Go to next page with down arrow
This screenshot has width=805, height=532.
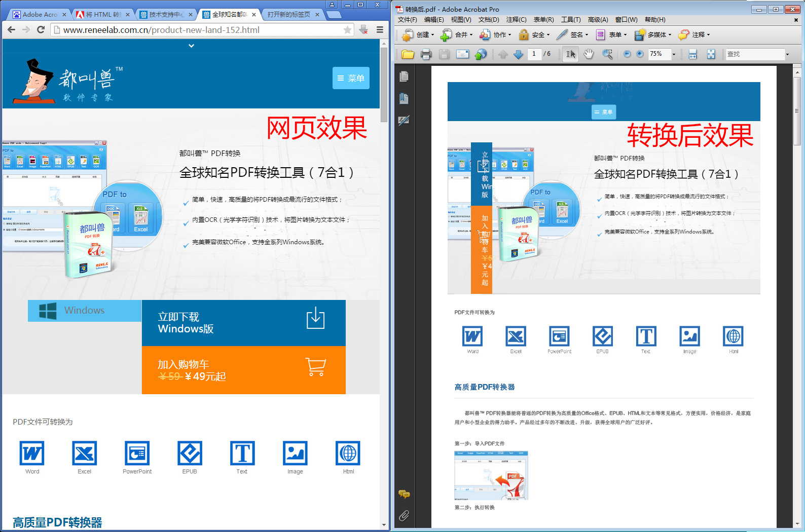click(x=518, y=54)
